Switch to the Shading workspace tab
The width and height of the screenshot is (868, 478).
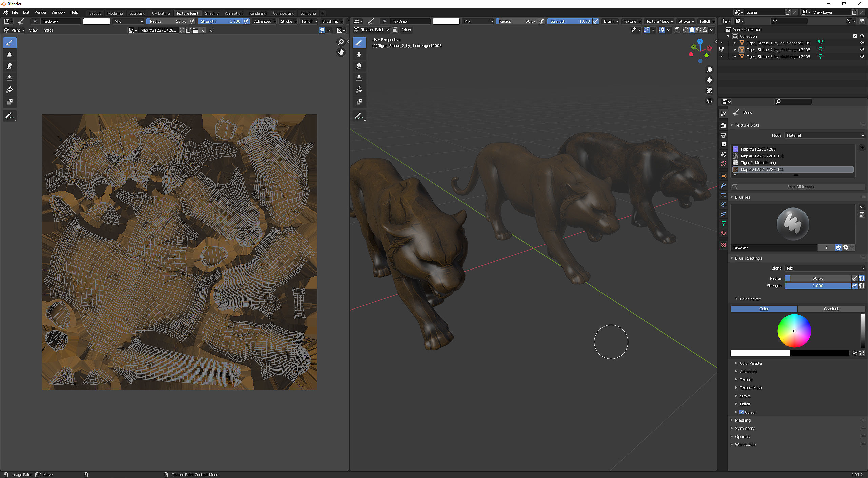pyautogui.click(x=212, y=13)
